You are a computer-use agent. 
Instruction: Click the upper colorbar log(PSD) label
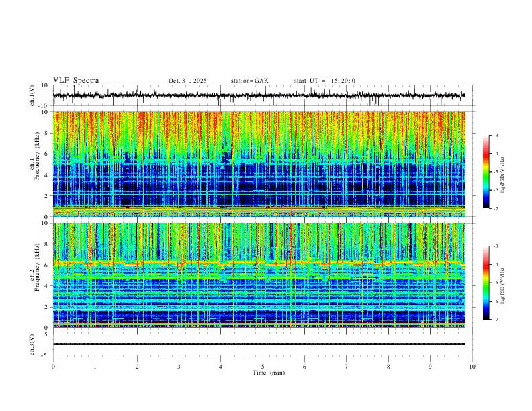pos(503,175)
